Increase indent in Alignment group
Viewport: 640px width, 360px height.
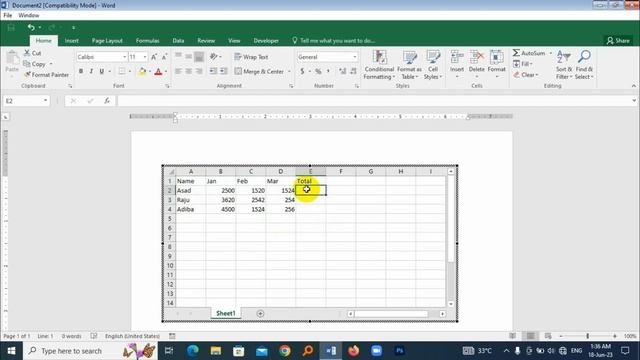[224, 71]
